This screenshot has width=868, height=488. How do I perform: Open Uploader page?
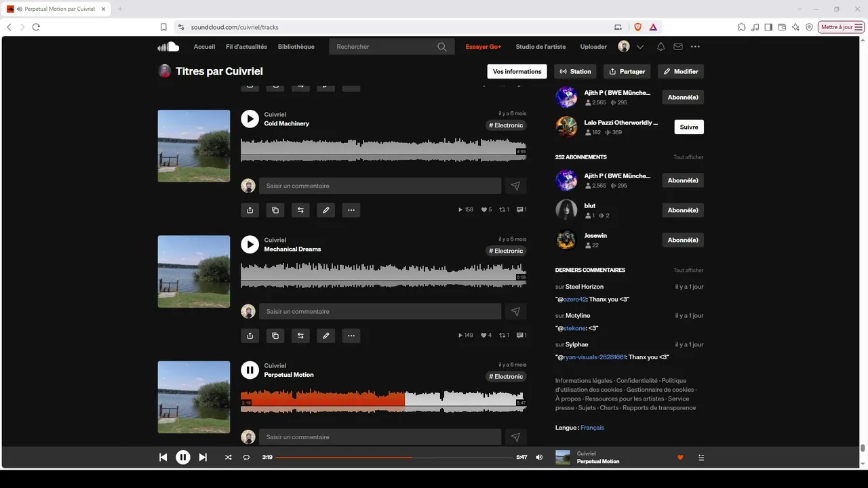pos(593,47)
